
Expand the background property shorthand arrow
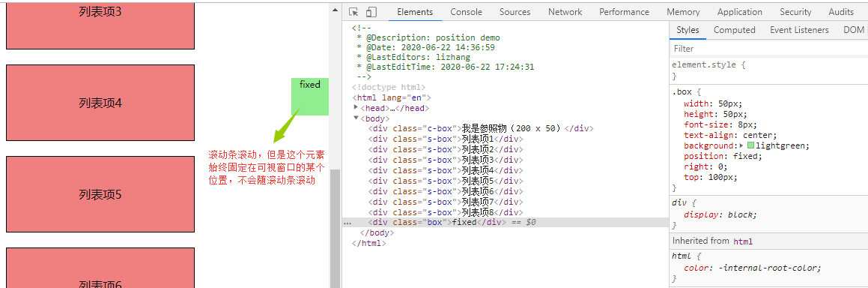click(x=742, y=145)
